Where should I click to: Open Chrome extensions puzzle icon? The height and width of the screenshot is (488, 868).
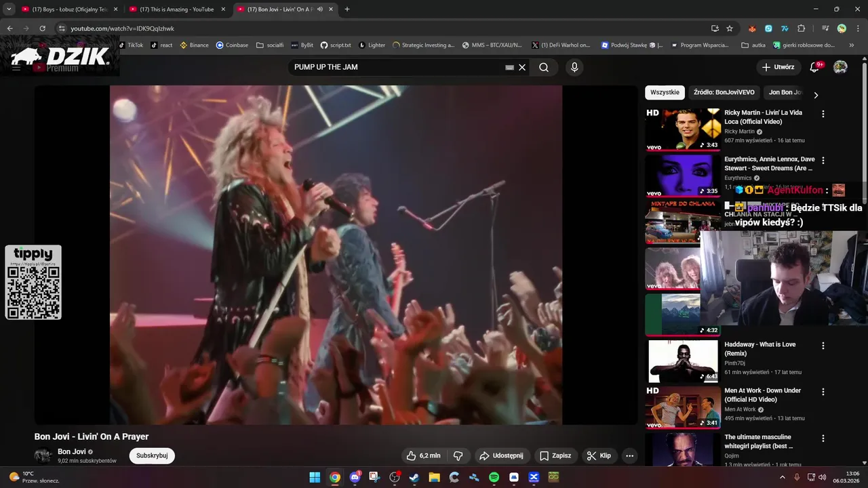[802, 28]
